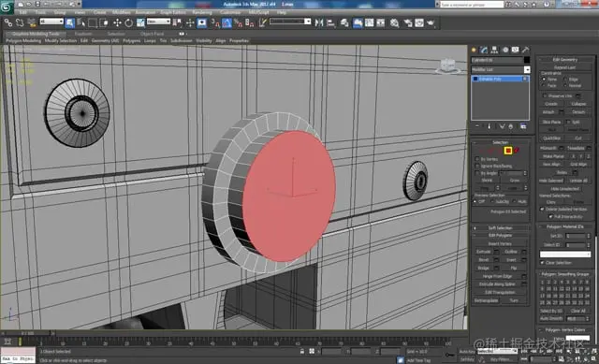The width and height of the screenshot is (599, 364).
Task: Enable the By Angle checkbox
Action: [x=477, y=173]
